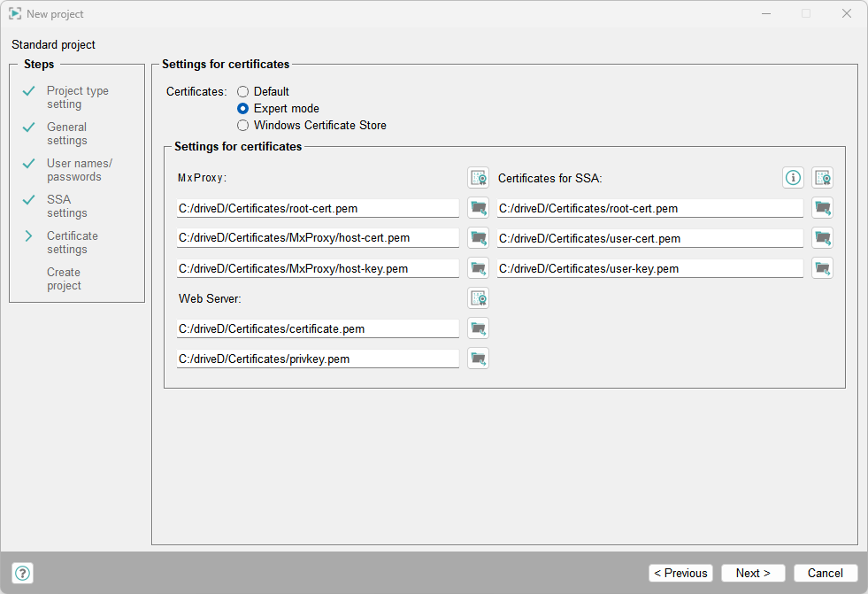This screenshot has width=868, height=594.
Task: Click the Previous button
Action: point(680,573)
